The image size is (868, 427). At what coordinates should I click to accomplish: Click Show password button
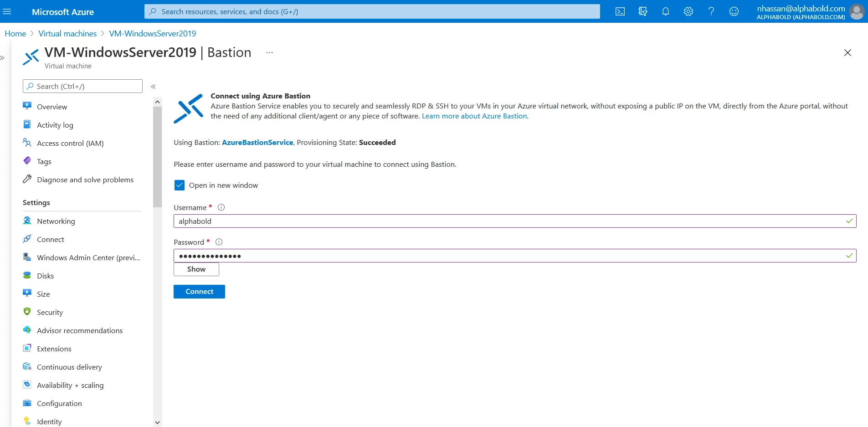pos(196,269)
